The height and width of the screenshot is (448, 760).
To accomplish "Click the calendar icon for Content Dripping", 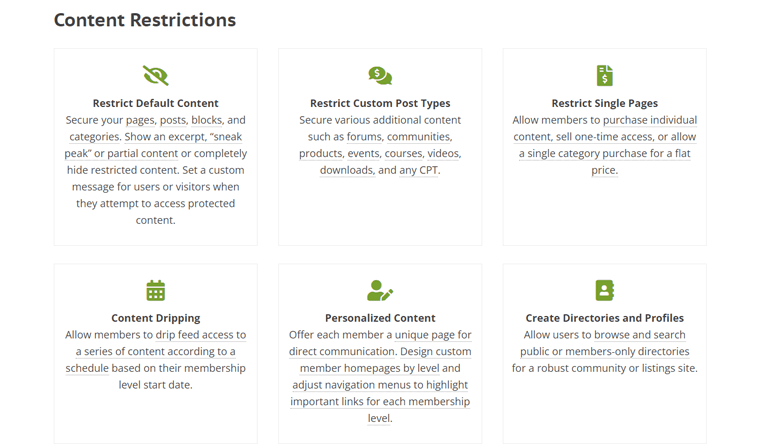I will 156,290.
